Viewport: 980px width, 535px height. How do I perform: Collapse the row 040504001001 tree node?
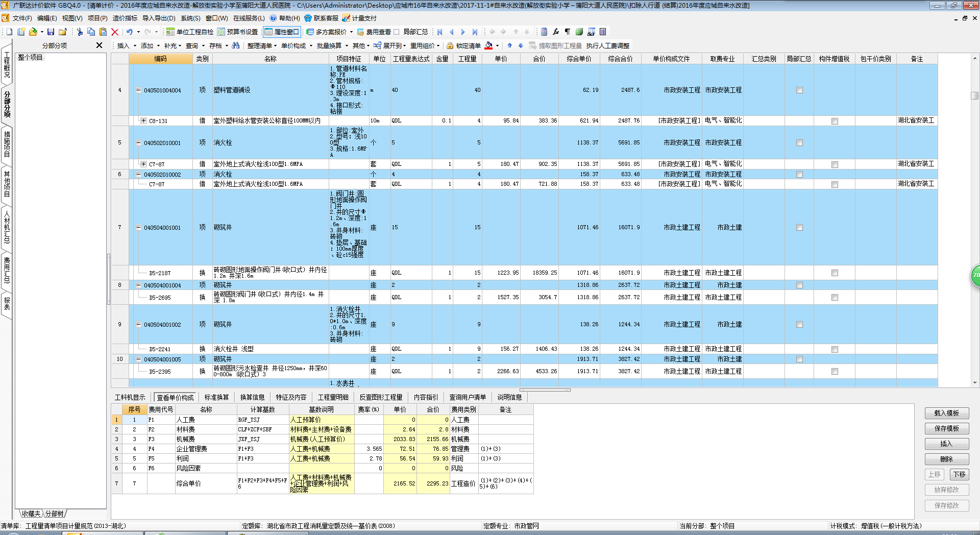(x=138, y=228)
